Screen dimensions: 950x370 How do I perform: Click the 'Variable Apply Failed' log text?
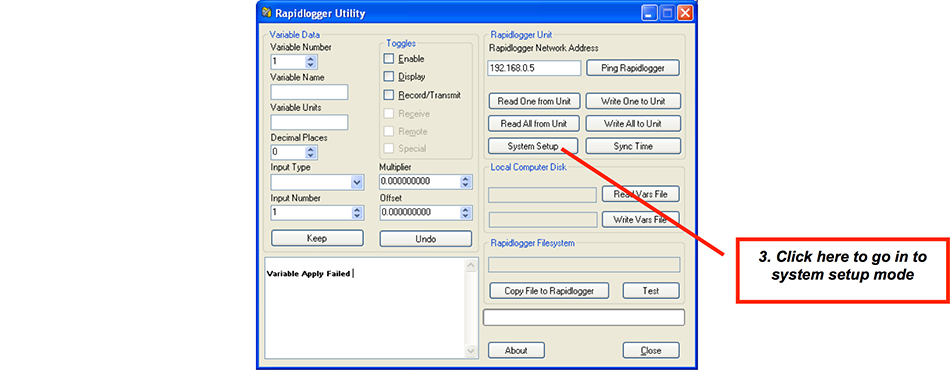pos(308,274)
